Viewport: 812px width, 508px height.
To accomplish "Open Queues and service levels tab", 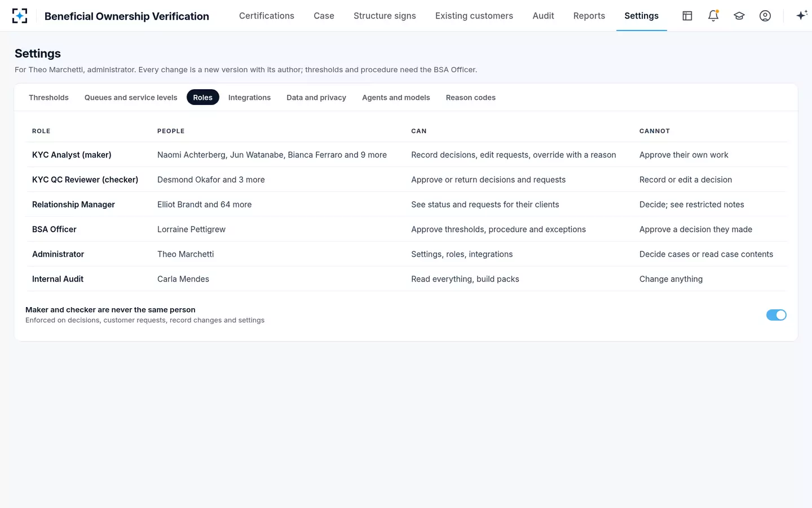I will coord(131,98).
